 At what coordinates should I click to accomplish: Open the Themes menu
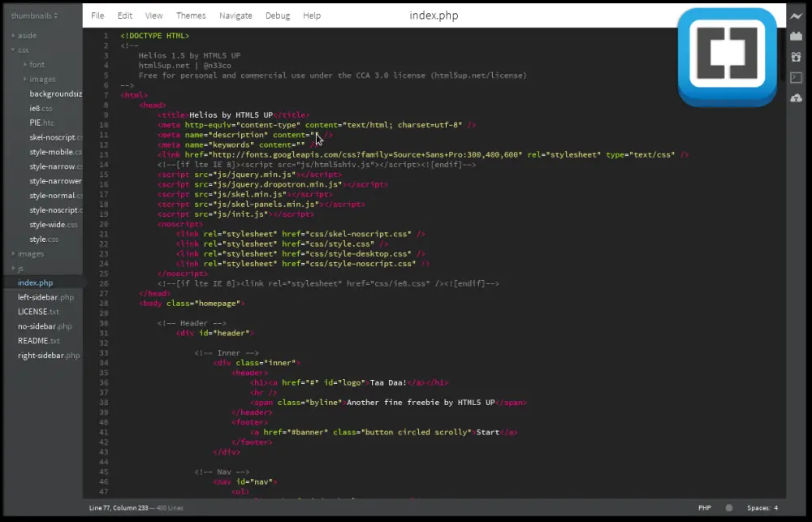[x=191, y=15]
